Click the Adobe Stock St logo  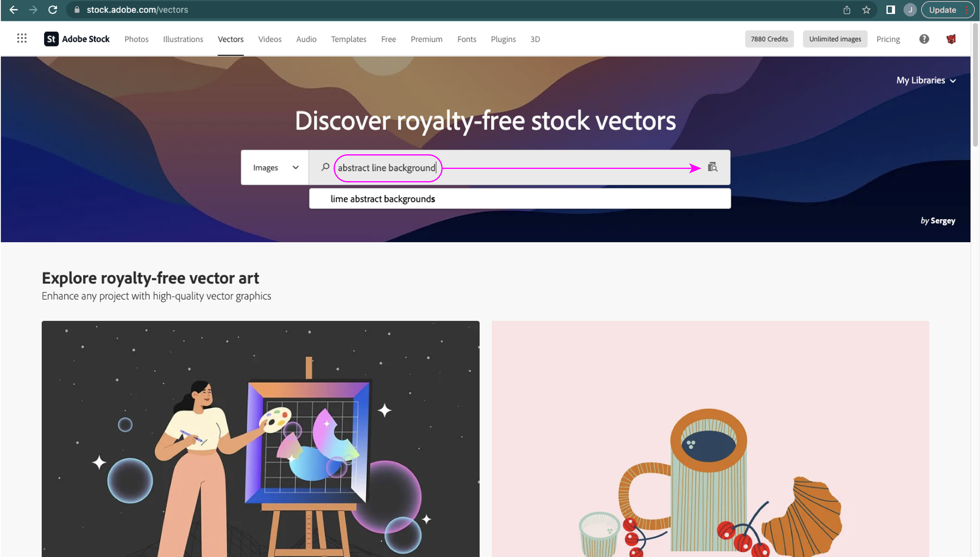click(51, 39)
